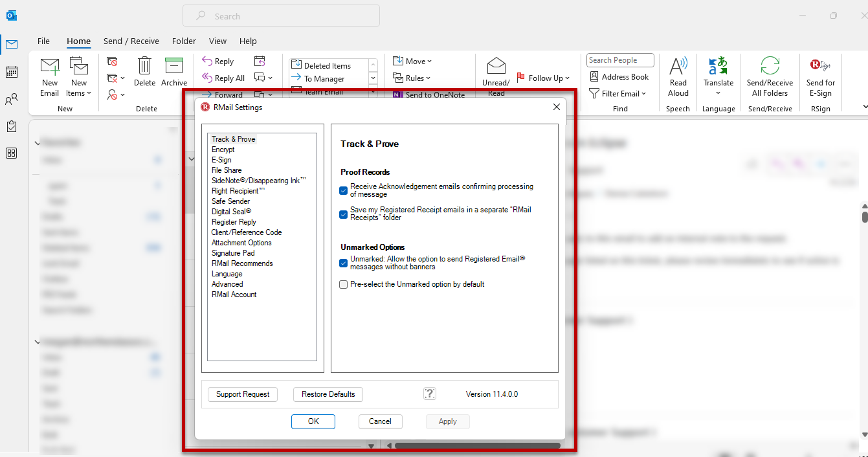Click the Ignore conversation icon
868x457 pixels.
coord(113,62)
